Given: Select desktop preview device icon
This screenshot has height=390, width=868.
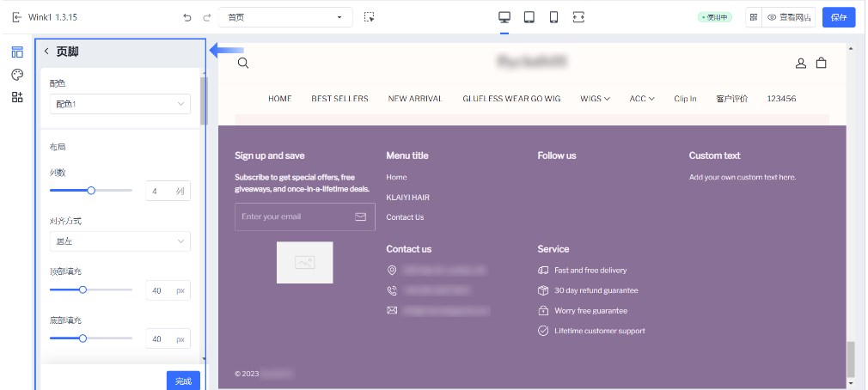Looking at the screenshot, I should (504, 17).
